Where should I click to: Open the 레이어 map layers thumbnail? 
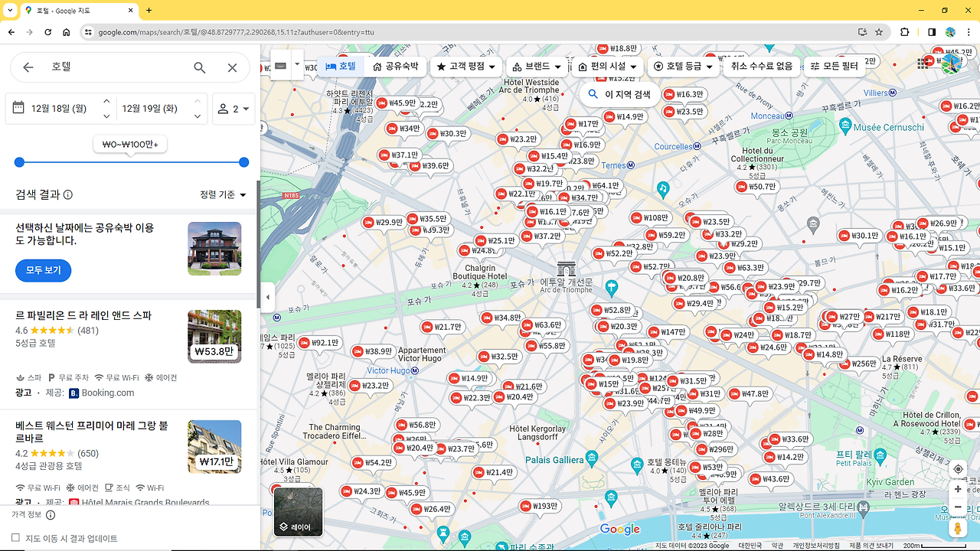coord(298,511)
